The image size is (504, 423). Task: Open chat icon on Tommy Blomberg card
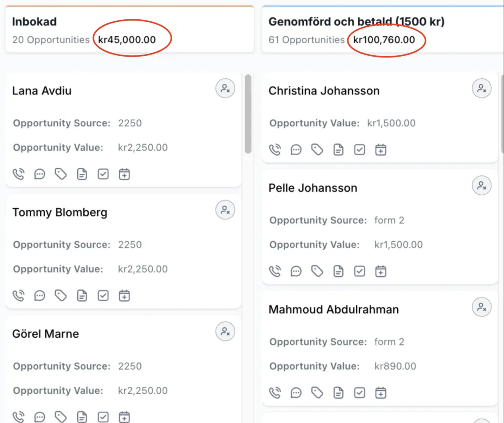coord(40,296)
